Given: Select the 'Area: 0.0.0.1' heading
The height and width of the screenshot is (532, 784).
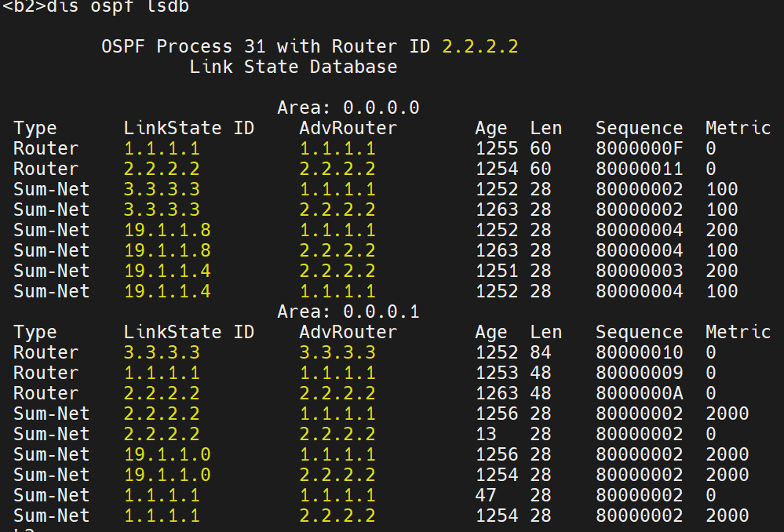Looking at the screenshot, I should [x=348, y=312].
